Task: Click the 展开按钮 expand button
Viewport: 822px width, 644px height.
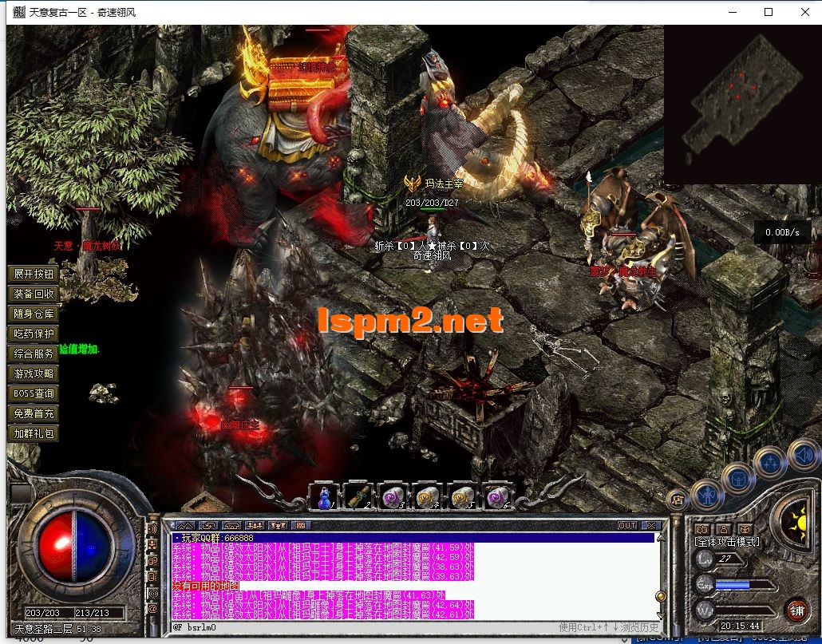Action: click(x=34, y=274)
